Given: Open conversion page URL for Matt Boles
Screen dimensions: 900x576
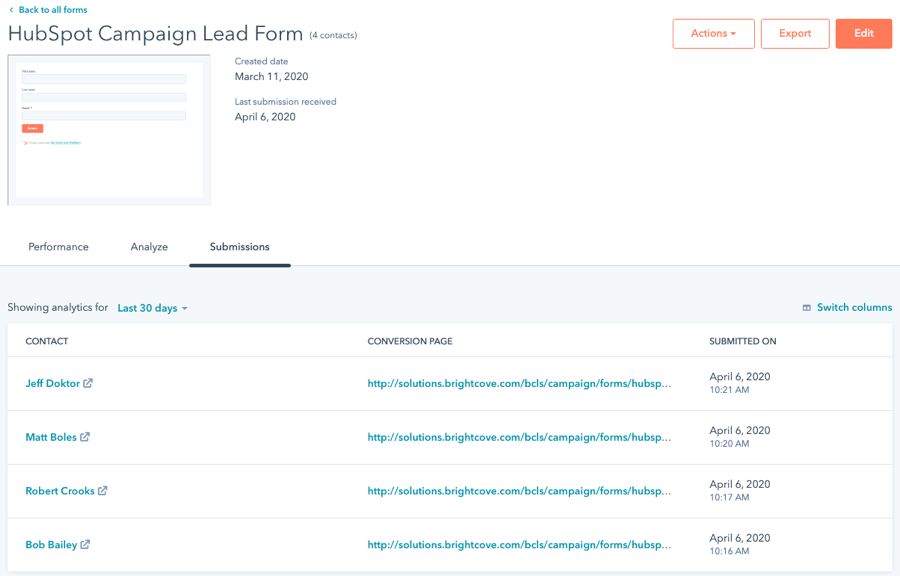Looking at the screenshot, I should 519,437.
